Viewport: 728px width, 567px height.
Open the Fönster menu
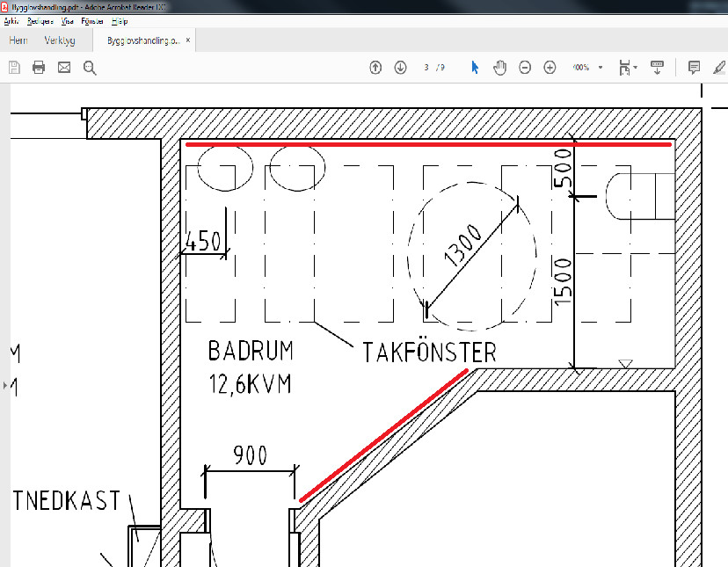(92, 20)
